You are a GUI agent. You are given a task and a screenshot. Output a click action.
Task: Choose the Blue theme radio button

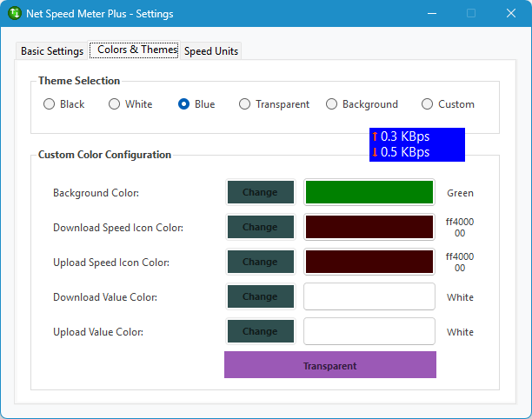click(184, 104)
